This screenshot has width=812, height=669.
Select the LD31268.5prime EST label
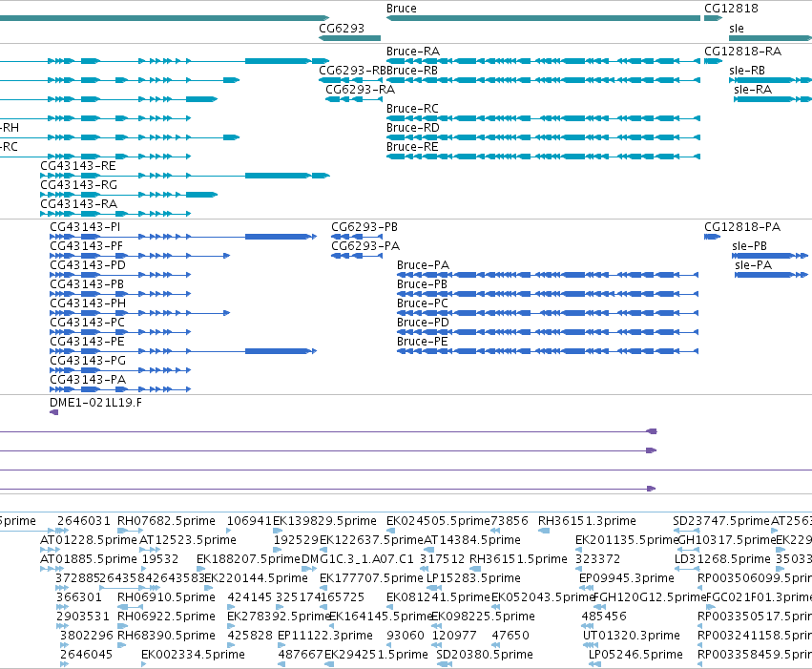pos(723,559)
